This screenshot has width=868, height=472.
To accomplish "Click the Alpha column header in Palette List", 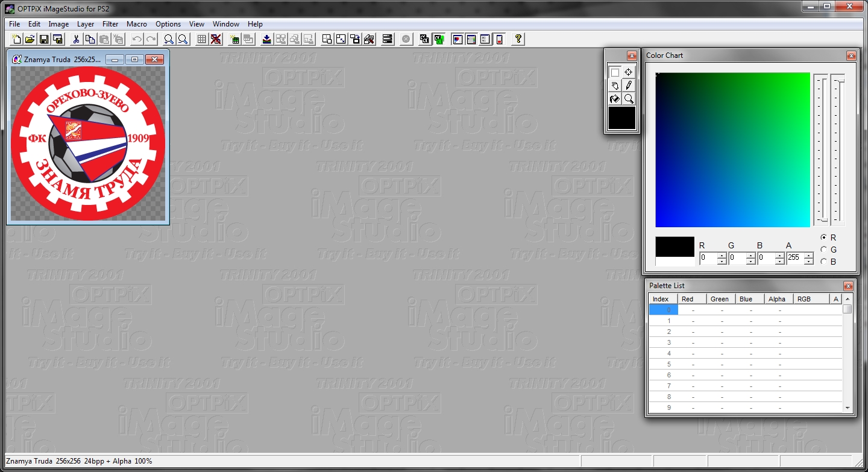I will coord(779,299).
